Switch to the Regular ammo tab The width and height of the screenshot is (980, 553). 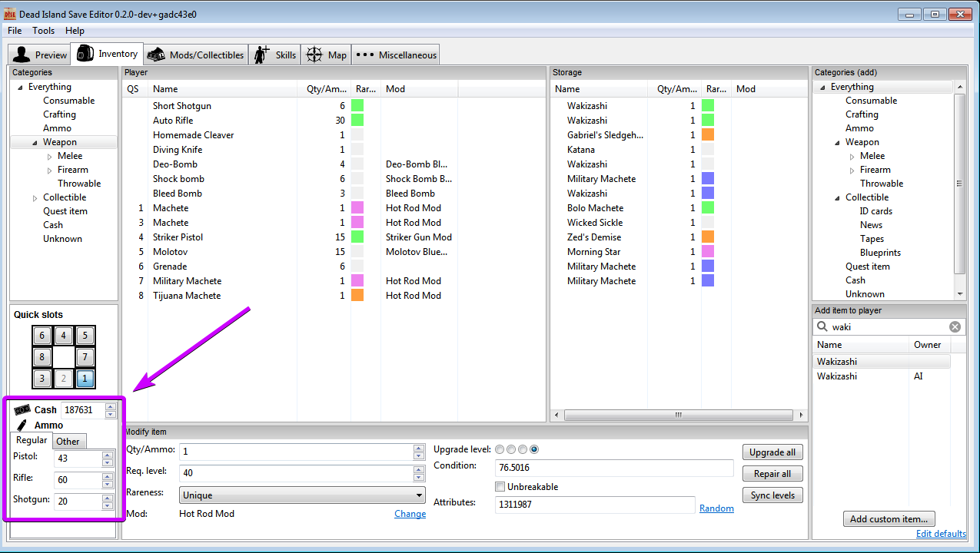[32, 440]
